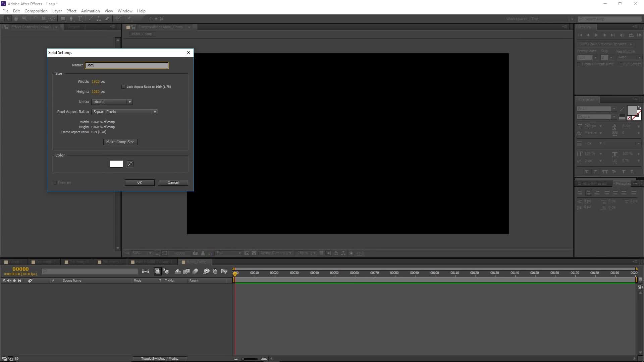Select the Pan Behind anchor tool

52,19
